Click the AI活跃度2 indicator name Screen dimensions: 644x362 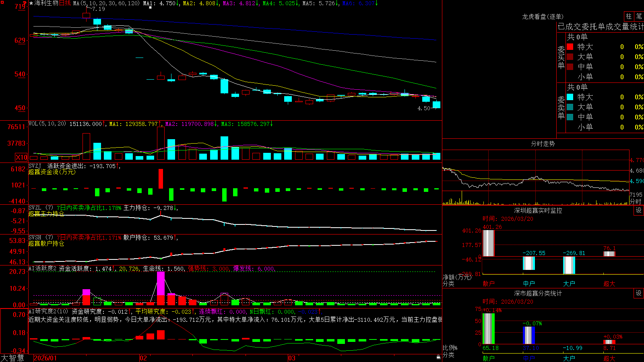[42, 268]
